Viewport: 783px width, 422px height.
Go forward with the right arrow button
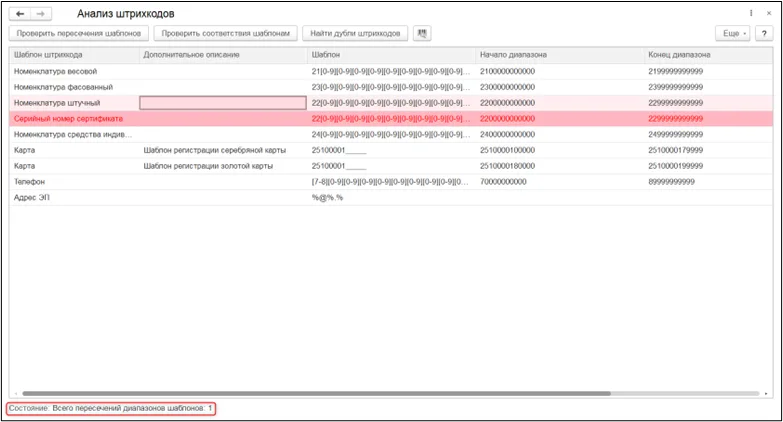pos(41,14)
